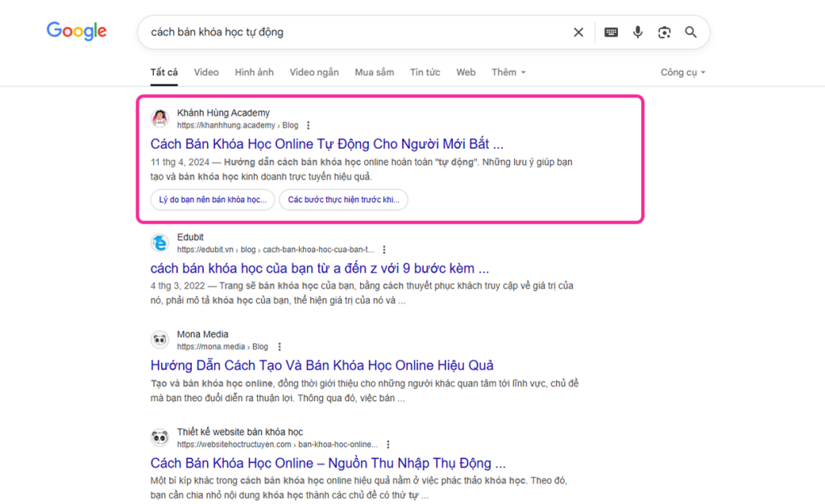Image resolution: width=825 pixels, height=504 pixels.
Task: Click the https://mona.media › Blog URL
Action: pos(222,347)
